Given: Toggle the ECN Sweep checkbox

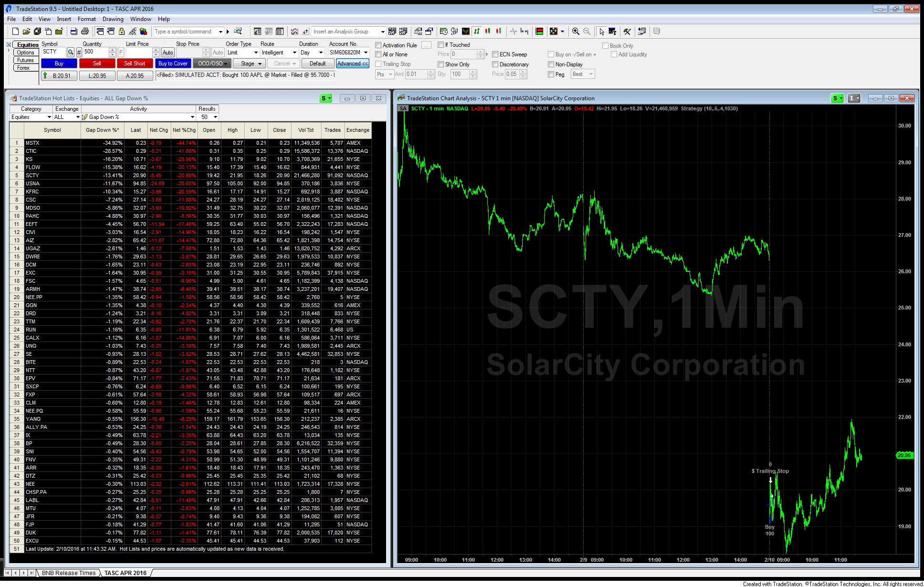Looking at the screenshot, I should coord(495,54).
